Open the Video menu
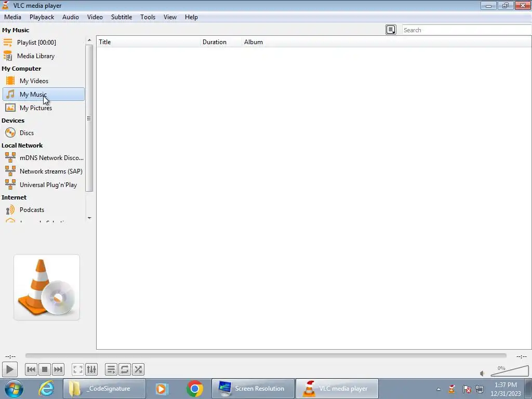The width and height of the screenshot is (532, 399). [x=95, y=17]
